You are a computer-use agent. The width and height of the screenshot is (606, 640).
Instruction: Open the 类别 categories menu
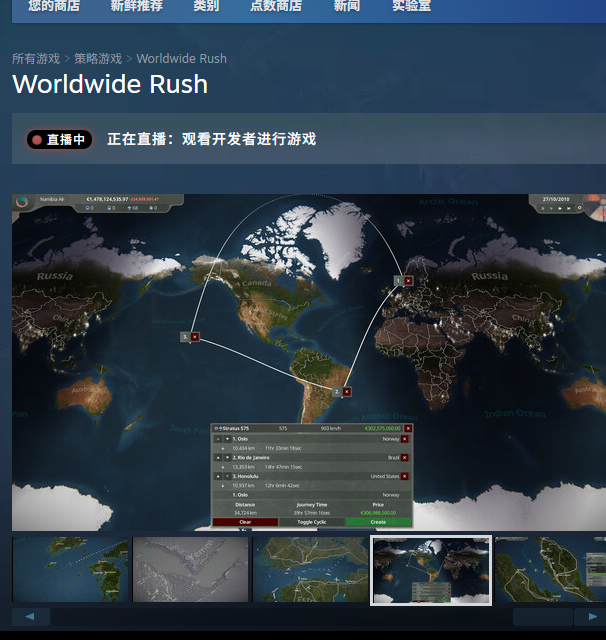[x=206, y=6]
